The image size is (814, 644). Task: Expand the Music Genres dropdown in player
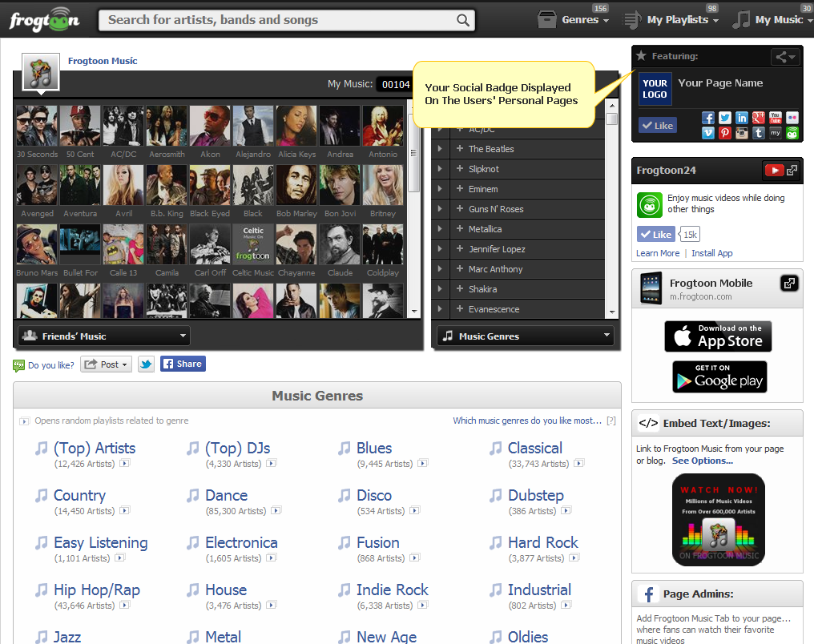click(x=525, y=336)
